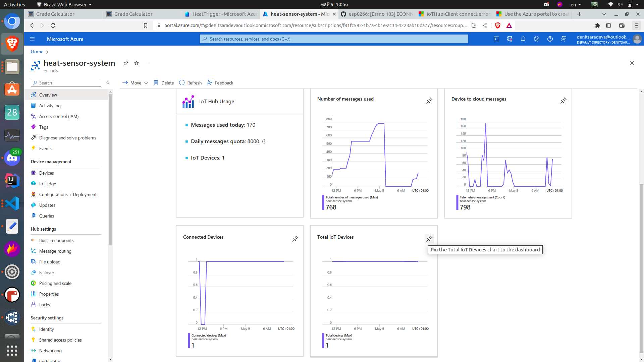Image resolution: width=644 pixels, height=362 pixels.
Task: Switch to first Grade Calculator tab
Action: click(x=65, y=14)
